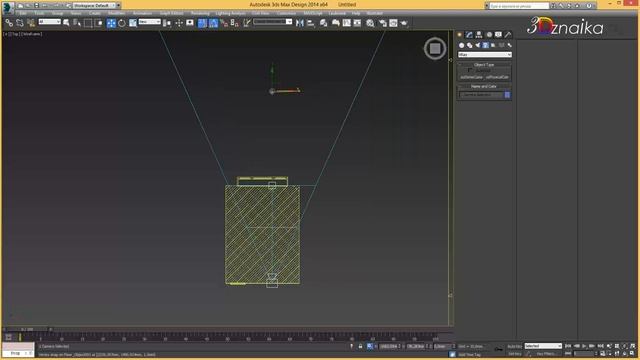Click the Render Production teapot icon
The height and width of the screenshot is (360, 640).
[x=404, y=23]
